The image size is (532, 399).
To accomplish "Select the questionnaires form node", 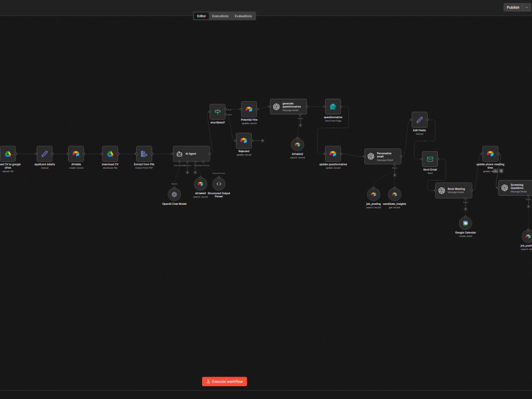I will 333,106.
